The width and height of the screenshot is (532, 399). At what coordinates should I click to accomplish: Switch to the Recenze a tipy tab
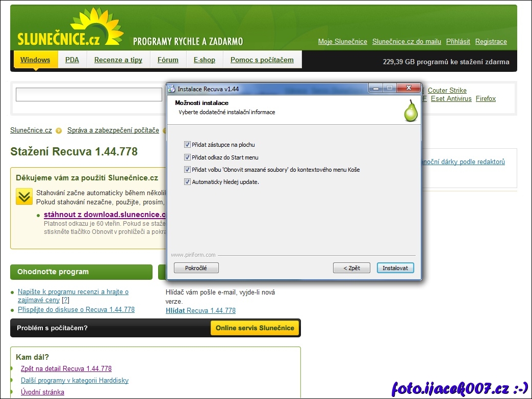[118, 60]
